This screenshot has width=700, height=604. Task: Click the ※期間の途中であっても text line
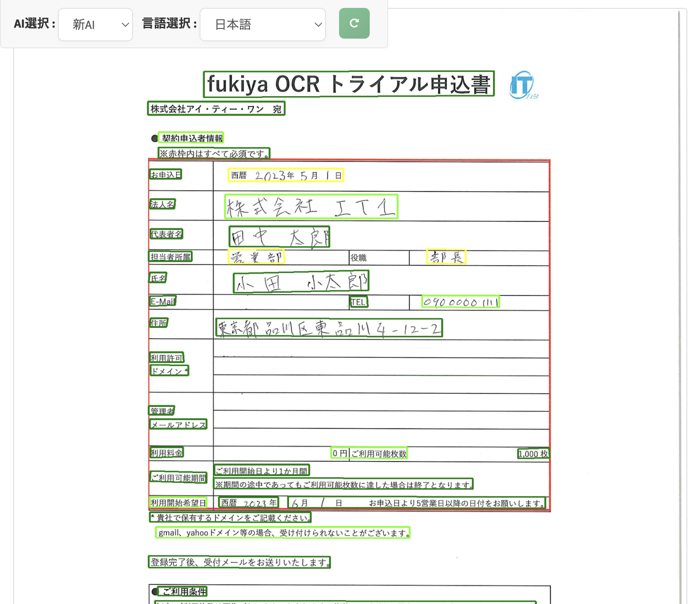343,484
